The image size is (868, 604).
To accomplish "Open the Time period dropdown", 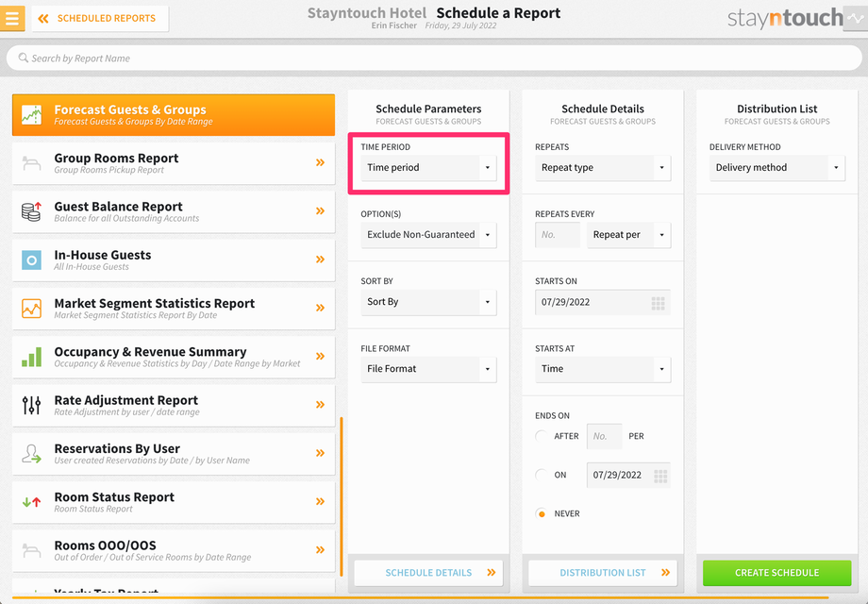I will [428, 167].
